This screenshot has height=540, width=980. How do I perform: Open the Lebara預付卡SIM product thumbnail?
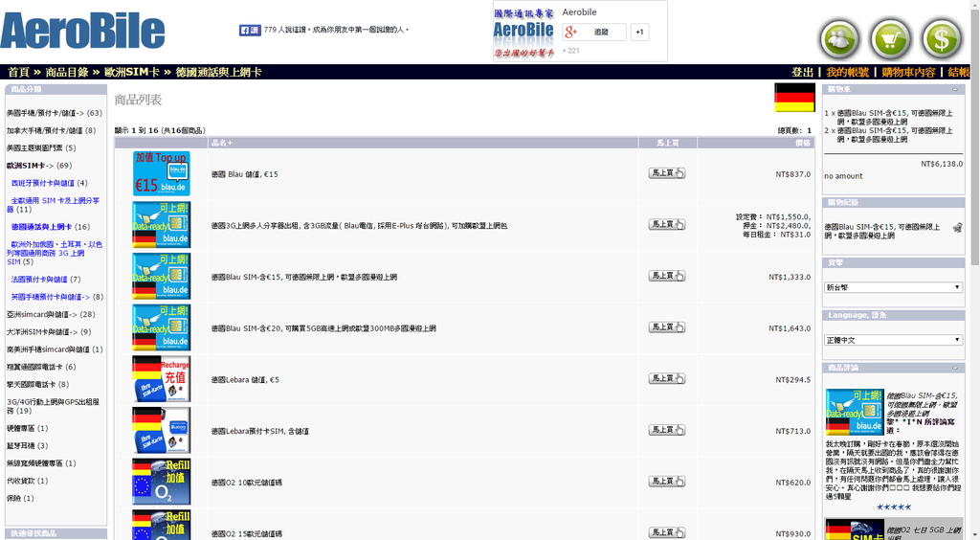point(161,430)
